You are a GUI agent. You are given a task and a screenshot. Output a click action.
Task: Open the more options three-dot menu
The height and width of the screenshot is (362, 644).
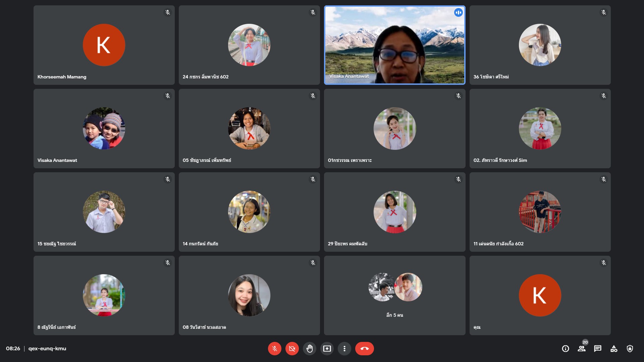coord(344,349)
